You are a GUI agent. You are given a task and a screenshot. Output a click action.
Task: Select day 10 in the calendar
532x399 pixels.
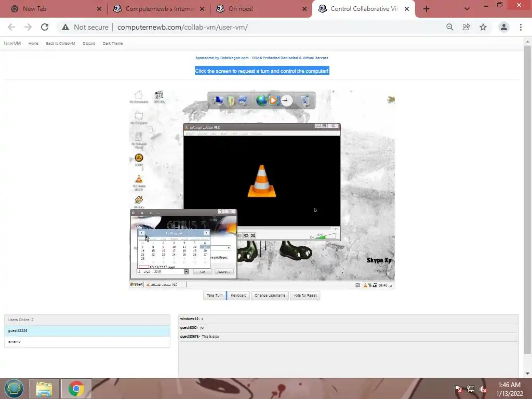click(x=174, y=247)
